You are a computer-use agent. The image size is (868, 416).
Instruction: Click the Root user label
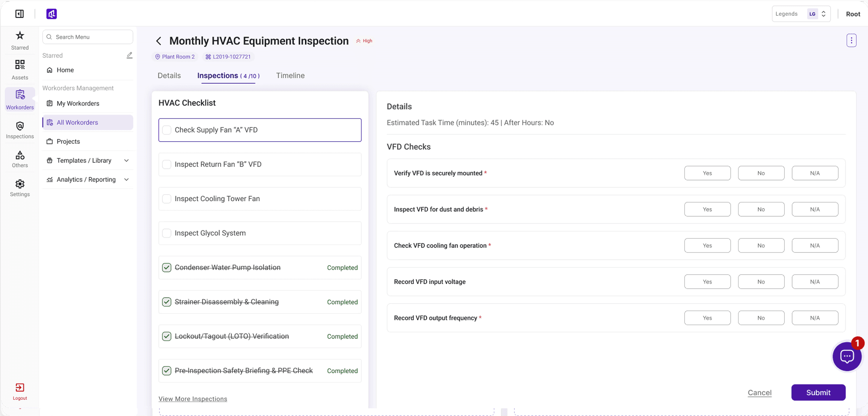click(x=853, y=14)
